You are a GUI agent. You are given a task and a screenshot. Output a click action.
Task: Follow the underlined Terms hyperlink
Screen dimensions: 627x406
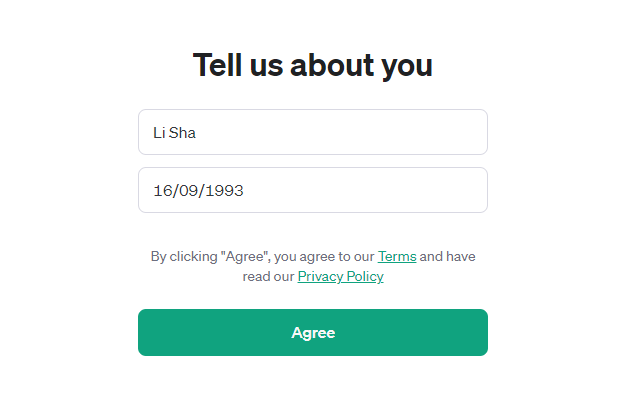pyautogui.click(x=397, y=256)
